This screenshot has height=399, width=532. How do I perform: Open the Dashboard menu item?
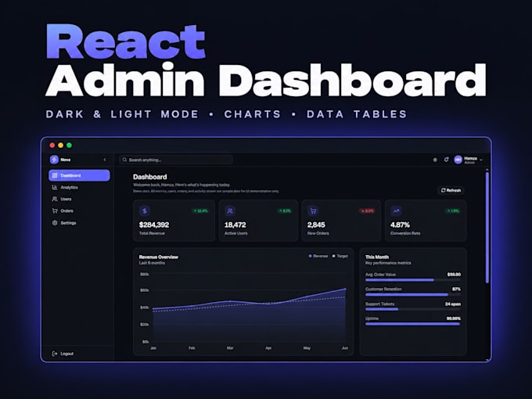[x=79, y=175]
